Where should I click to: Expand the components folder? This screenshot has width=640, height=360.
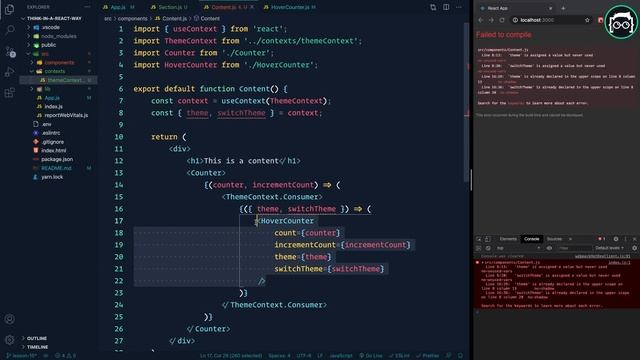[59, 62]
